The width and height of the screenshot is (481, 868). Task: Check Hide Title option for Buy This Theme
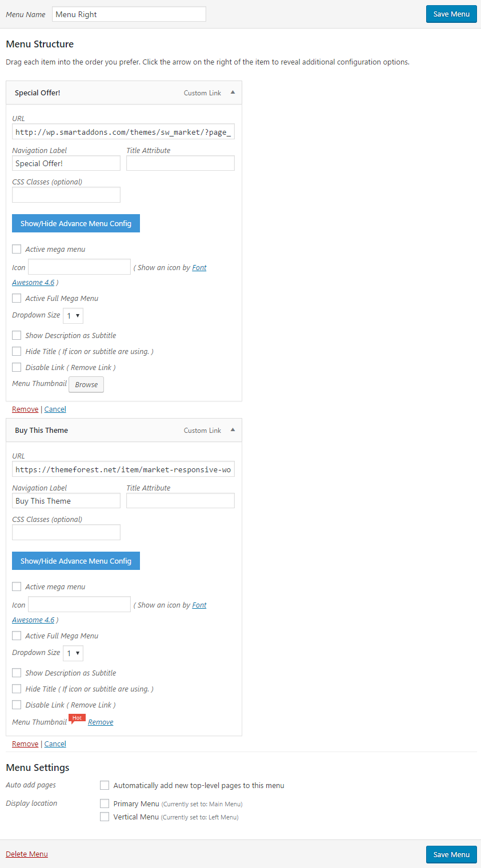pos(17,689)
